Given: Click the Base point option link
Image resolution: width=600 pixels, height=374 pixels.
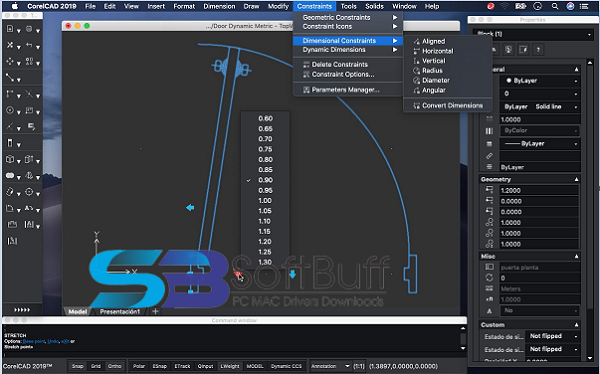Looking at the screenshot, I should pos(34,341).
